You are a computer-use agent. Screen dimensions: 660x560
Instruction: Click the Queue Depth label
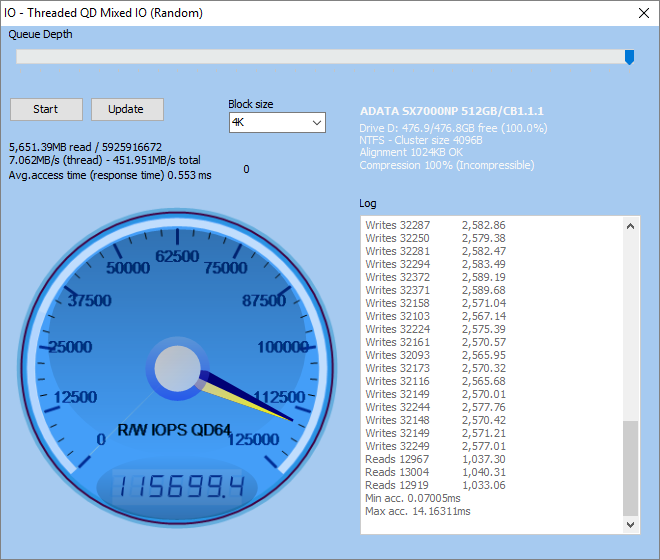tap(40, 35)
